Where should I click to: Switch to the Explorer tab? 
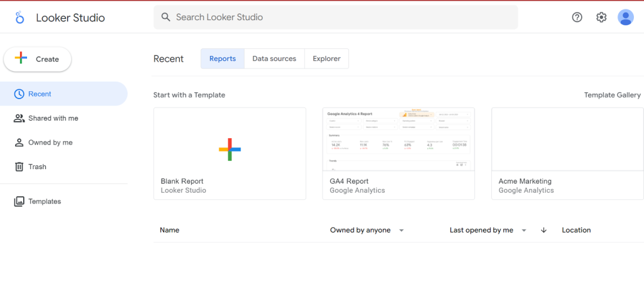tap(326, 58)
